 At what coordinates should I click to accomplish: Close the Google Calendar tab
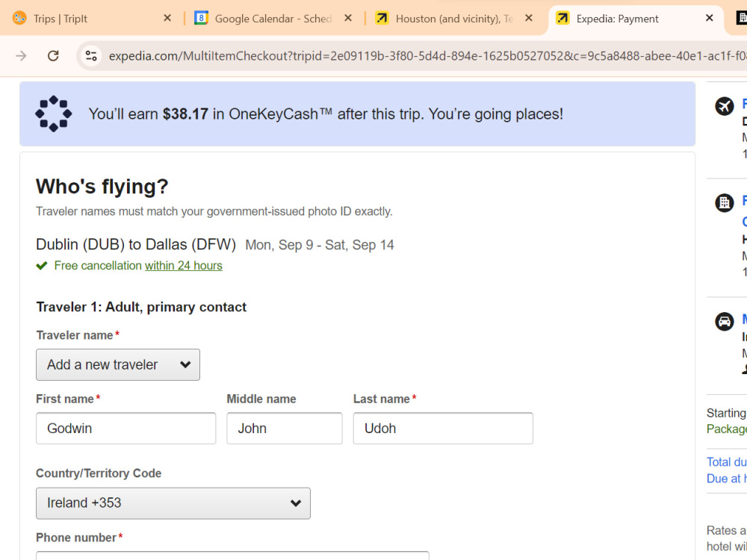pos(348,18)
